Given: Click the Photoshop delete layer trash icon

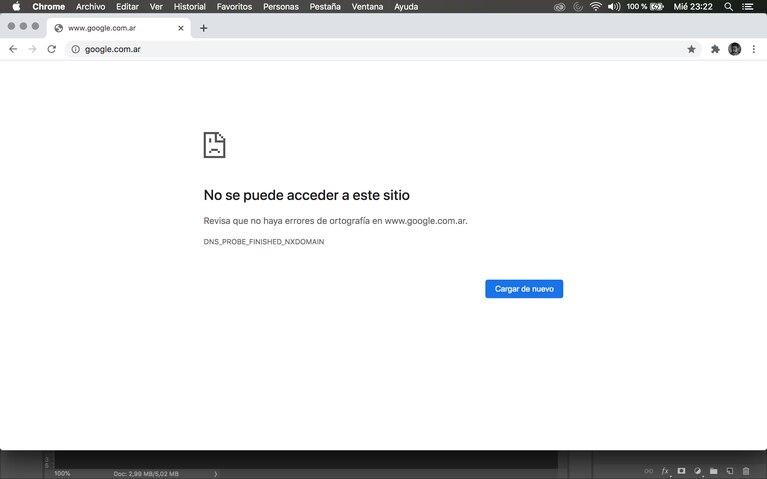Looking at the screenshot, I should pos(746,471).
